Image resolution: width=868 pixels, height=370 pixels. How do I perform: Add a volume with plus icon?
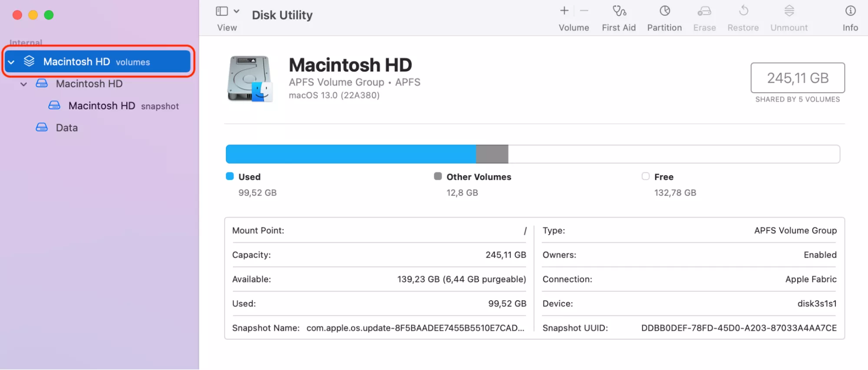pos(564,11)
